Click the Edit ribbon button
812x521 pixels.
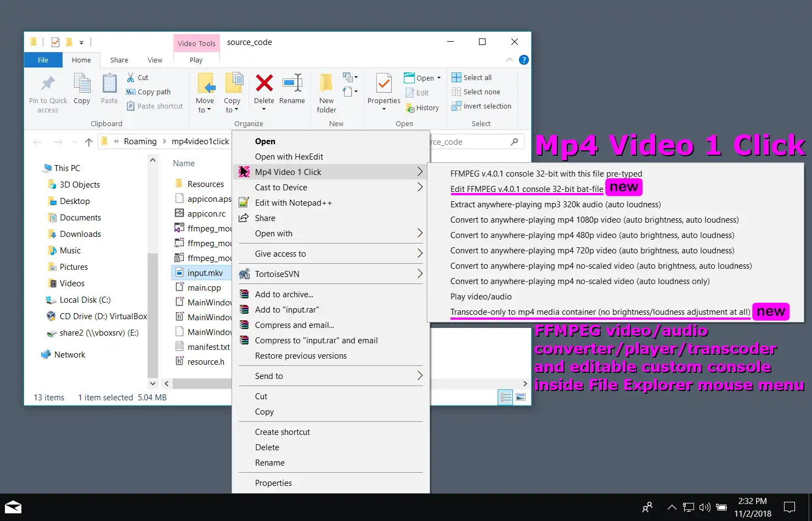tap(417, 93)
